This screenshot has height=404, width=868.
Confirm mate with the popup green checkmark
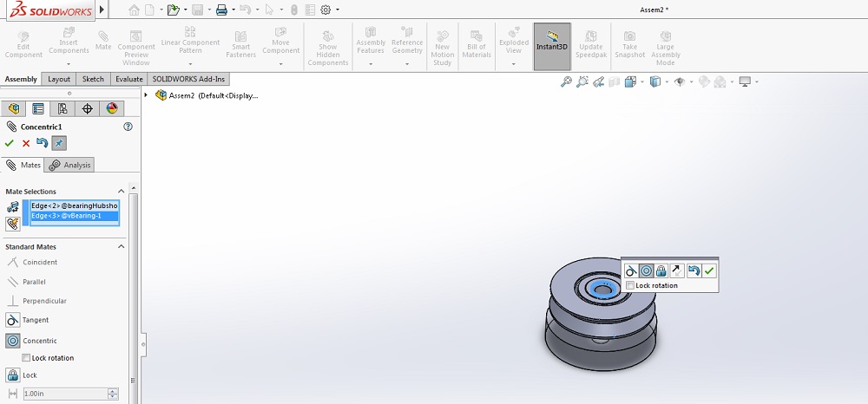click(x=709, y=270)
